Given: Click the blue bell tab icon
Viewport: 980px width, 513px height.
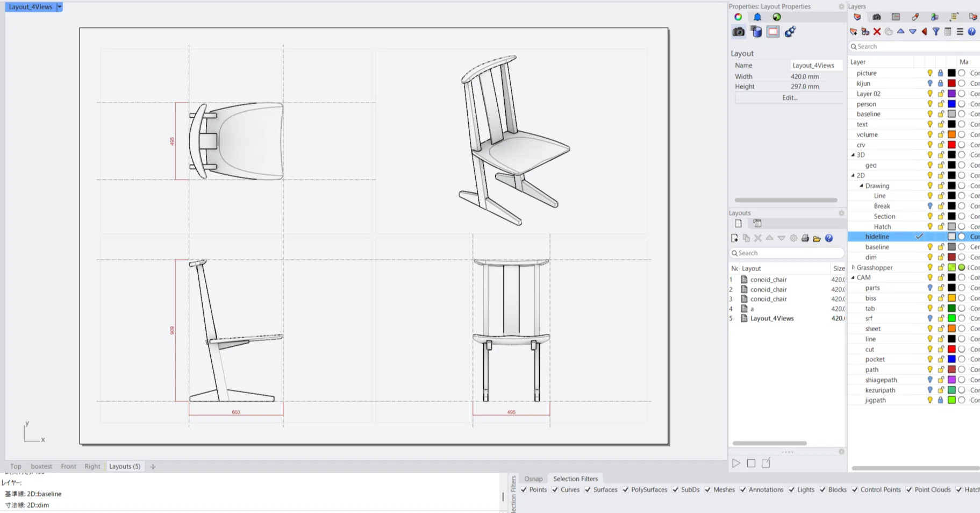Looking at the screenshot, I should (x=757, y=17).
